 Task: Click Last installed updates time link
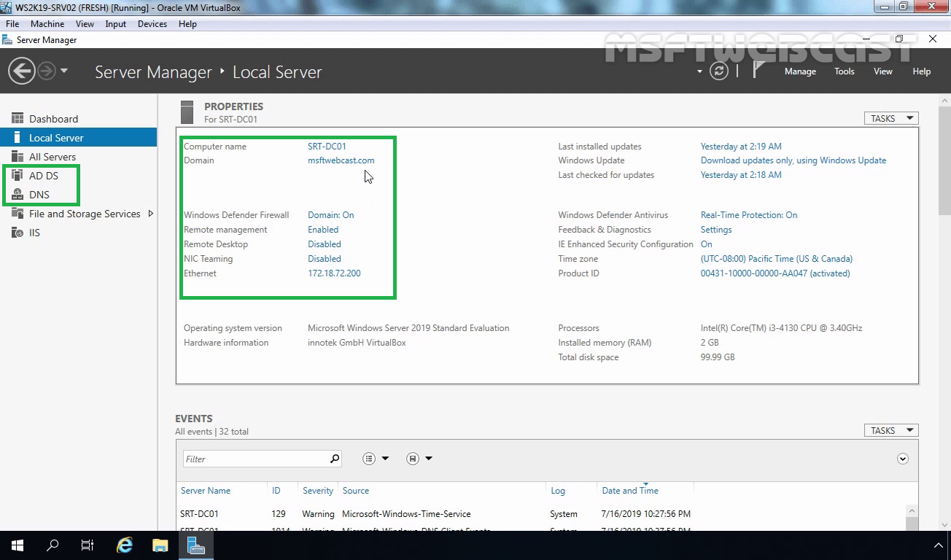[x=741, y=147]
